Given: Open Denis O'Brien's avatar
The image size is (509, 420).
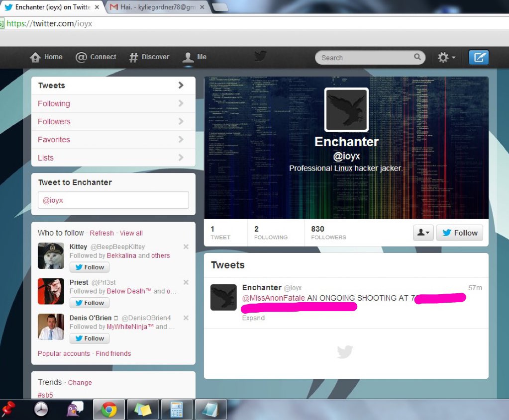Looking at the screenshot, I should (51, 327).
